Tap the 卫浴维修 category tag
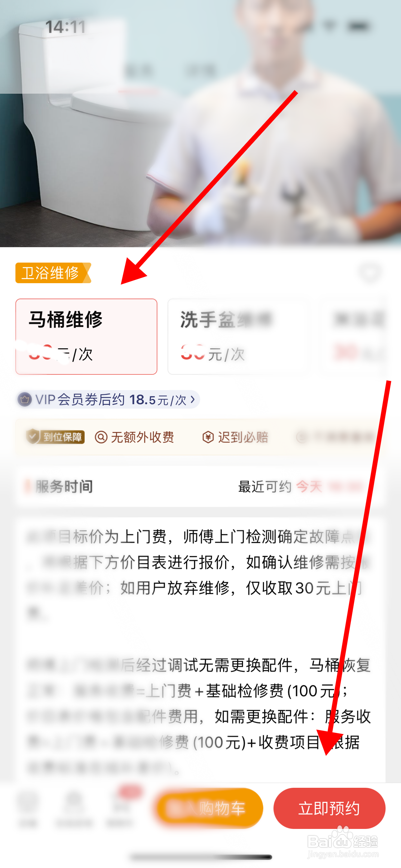Image resolution: width=401 pixels, height=868 pixels. 53,273
